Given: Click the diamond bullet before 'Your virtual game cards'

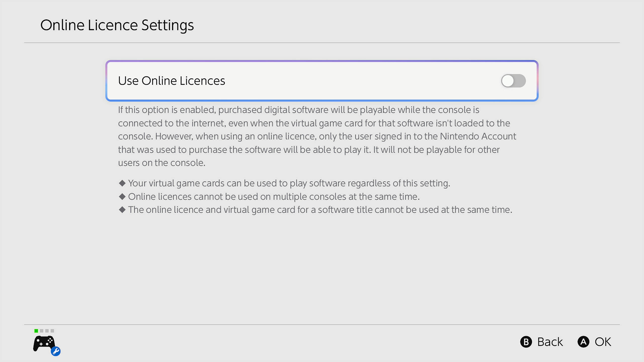Looking at the screenshot, I should 122,183.
